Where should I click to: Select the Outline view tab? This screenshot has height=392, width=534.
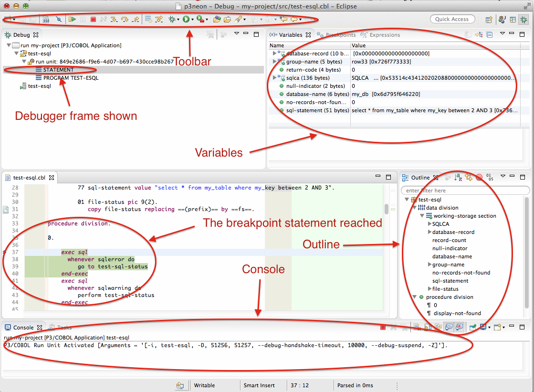click(x=420, y=178)
